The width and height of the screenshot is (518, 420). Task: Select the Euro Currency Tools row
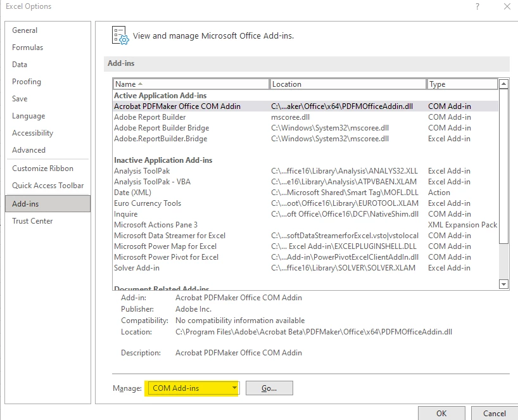306,203
